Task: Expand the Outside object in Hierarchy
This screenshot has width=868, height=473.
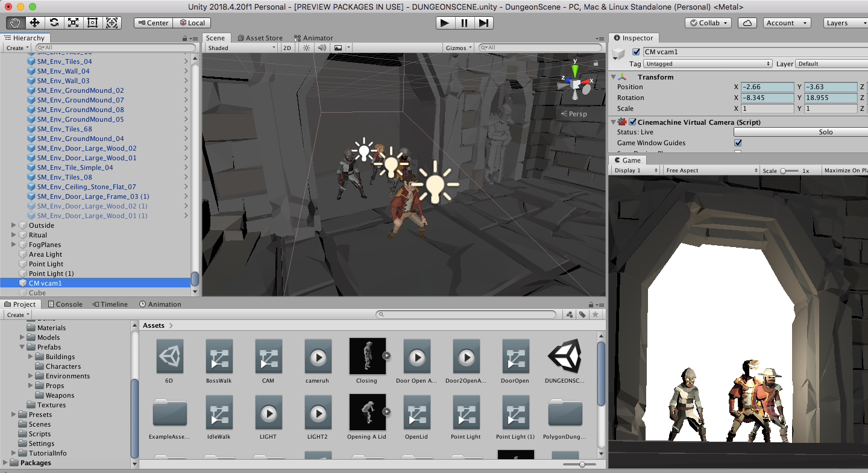Action: click(14, 225)
